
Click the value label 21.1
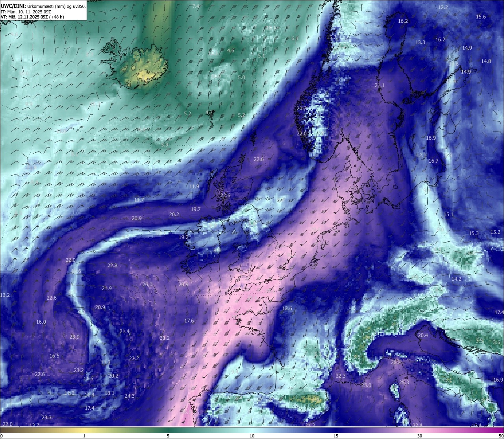[x=380, y=85]
